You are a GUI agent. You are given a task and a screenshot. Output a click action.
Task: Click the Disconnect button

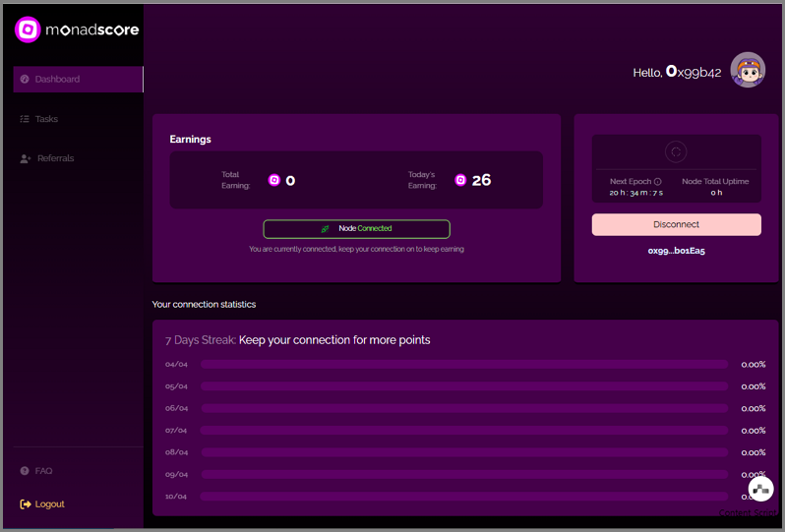tap(677, 225)
